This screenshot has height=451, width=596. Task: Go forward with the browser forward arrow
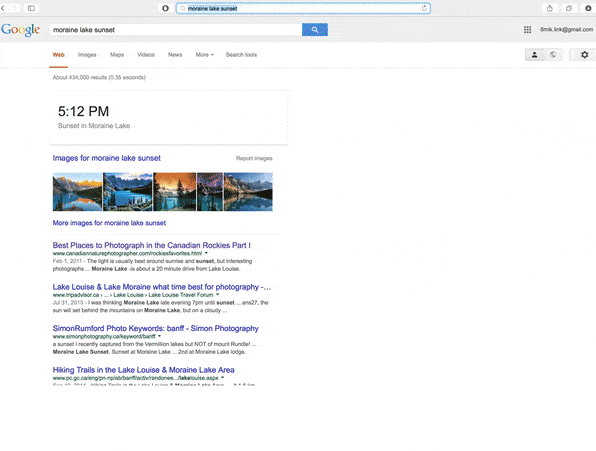point(14,8)
